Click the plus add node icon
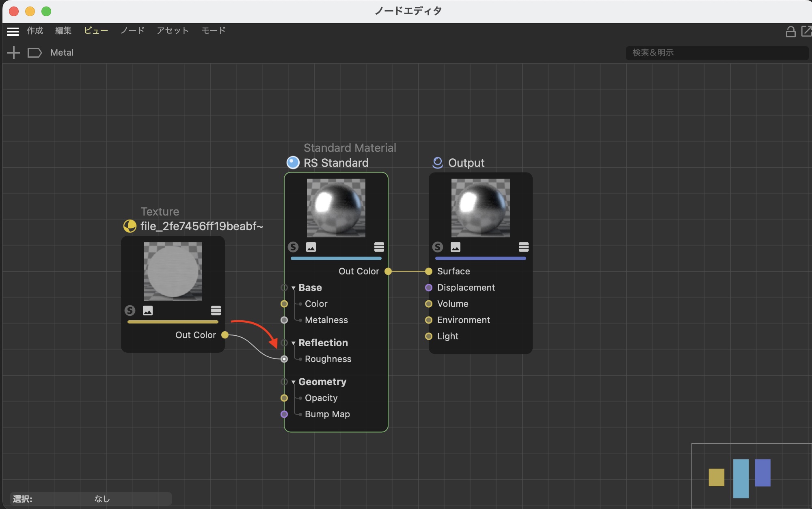Viewport: 812px width, 509px height. [x=14, y=53]
